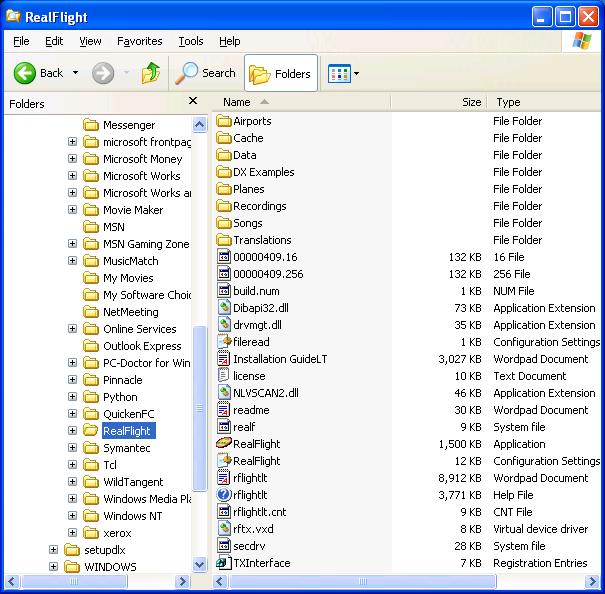Select the RealFlight application icon

pos(224,443)
